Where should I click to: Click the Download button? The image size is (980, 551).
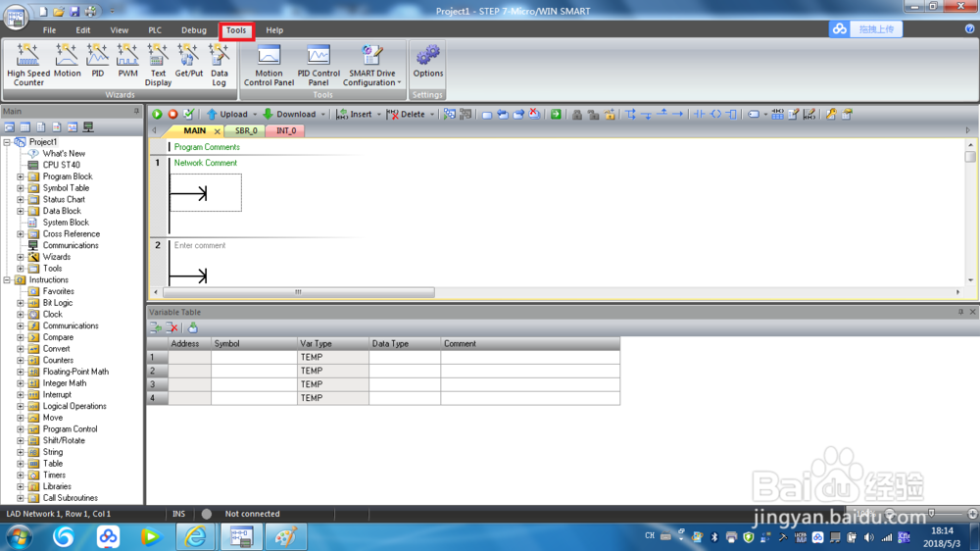click(290, 115)
